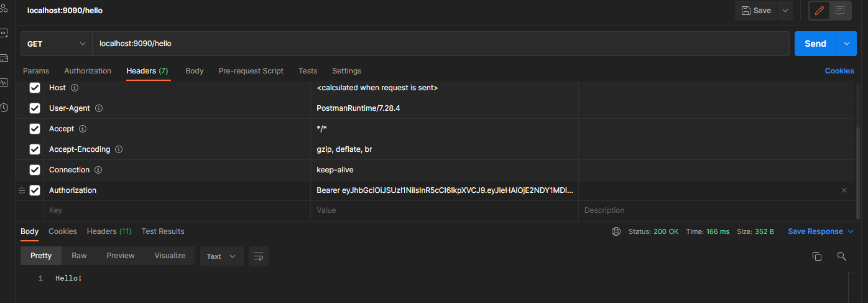The width and height of the screenshot is (868, 303).
Task: Open the Test Results tab
Action: [163, 231]
